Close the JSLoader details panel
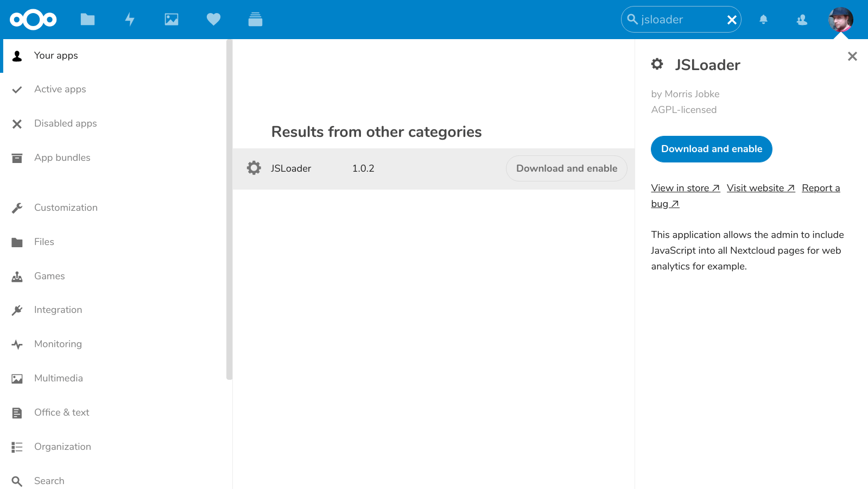This screenshot has width=868, height=489. [x=852, y=56]
